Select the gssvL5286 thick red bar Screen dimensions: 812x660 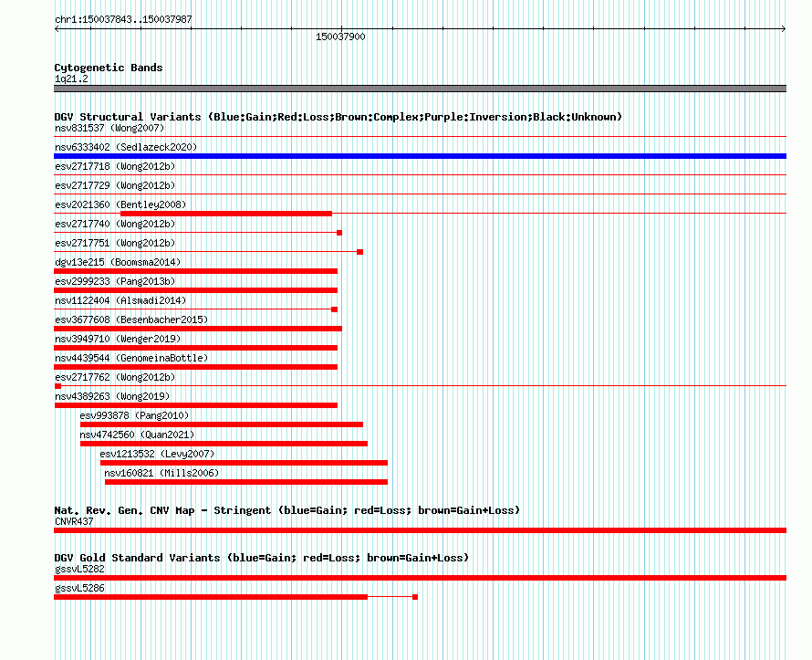pos(211,597)
